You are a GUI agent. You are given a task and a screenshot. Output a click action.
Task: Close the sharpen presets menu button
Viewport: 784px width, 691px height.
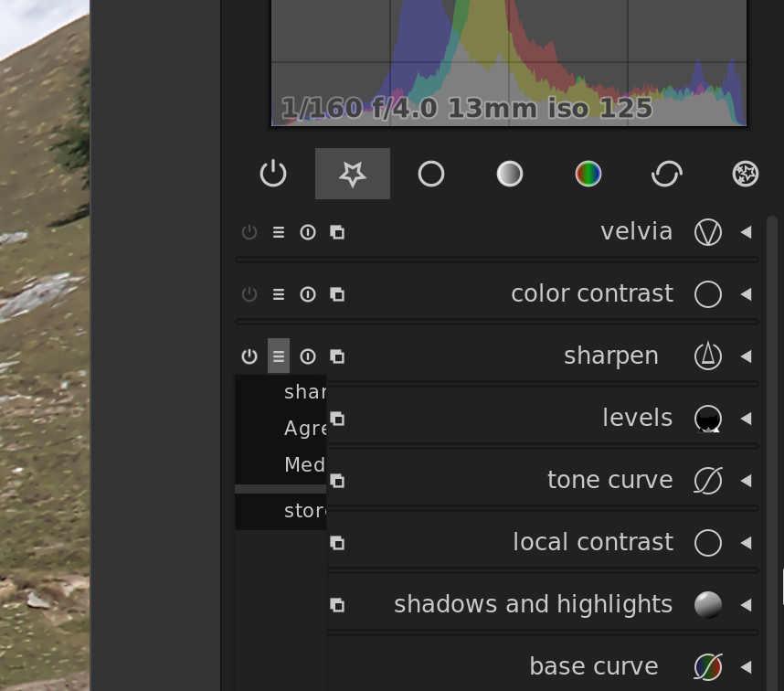(279, 356)
